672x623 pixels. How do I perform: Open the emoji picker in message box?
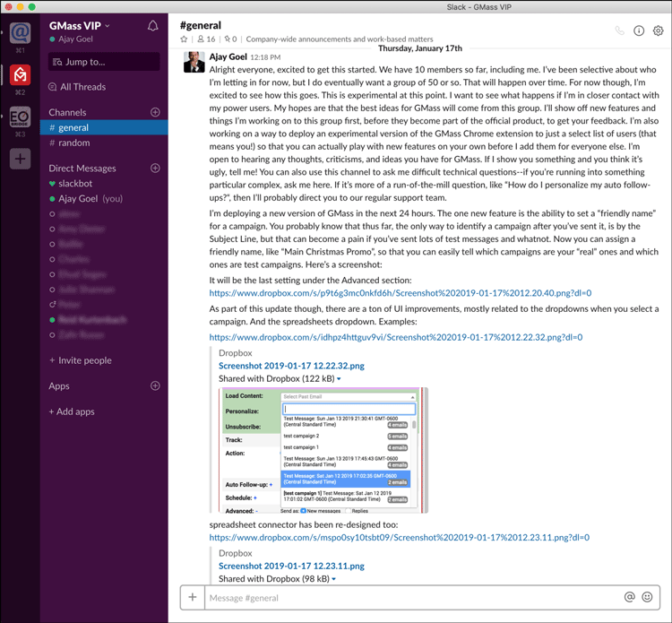tap(647, 597)
